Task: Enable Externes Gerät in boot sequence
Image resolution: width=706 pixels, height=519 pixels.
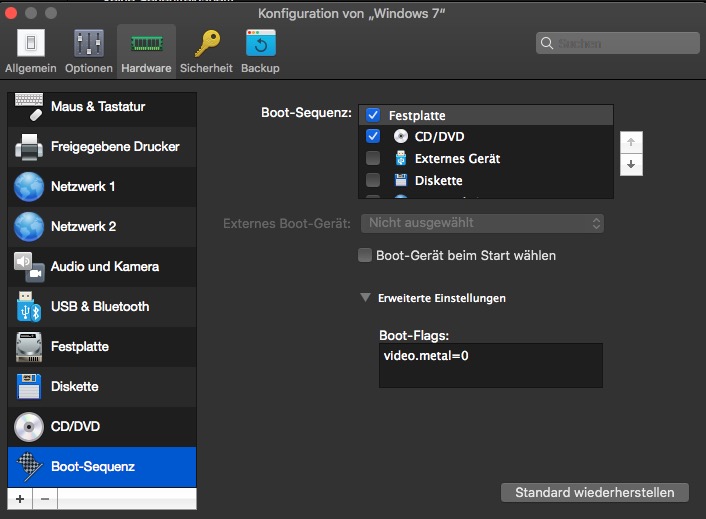Action: pyautogui.click(x=373, y=158)
